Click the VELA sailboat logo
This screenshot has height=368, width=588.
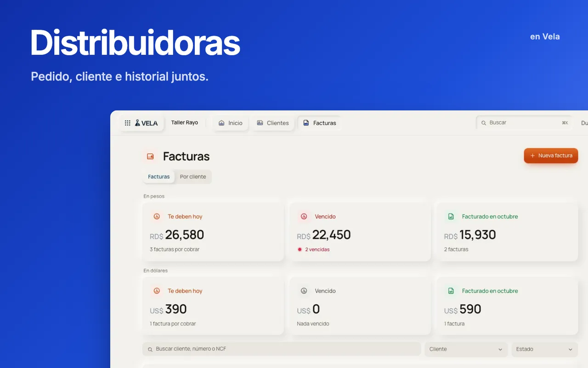[x=147, y=123]
